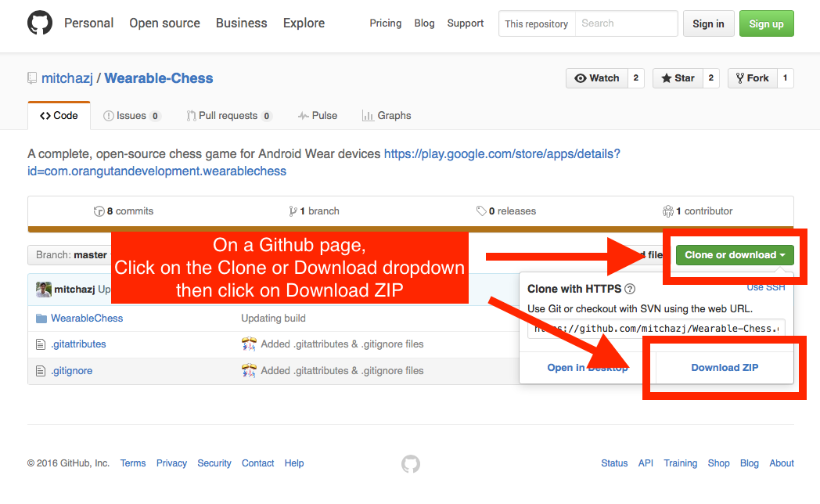Open the Explore menu link

pos(304,23)
